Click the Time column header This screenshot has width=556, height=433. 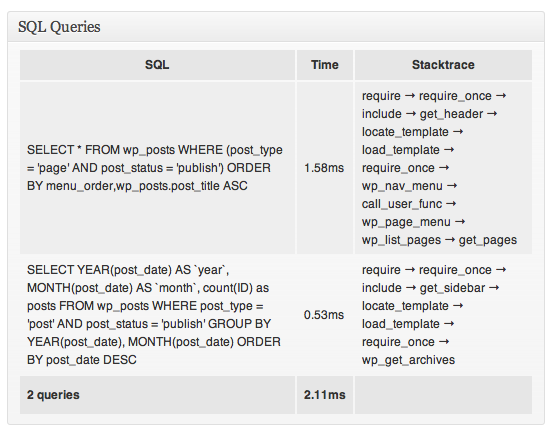pyautogui.click(x=325, y=65)
